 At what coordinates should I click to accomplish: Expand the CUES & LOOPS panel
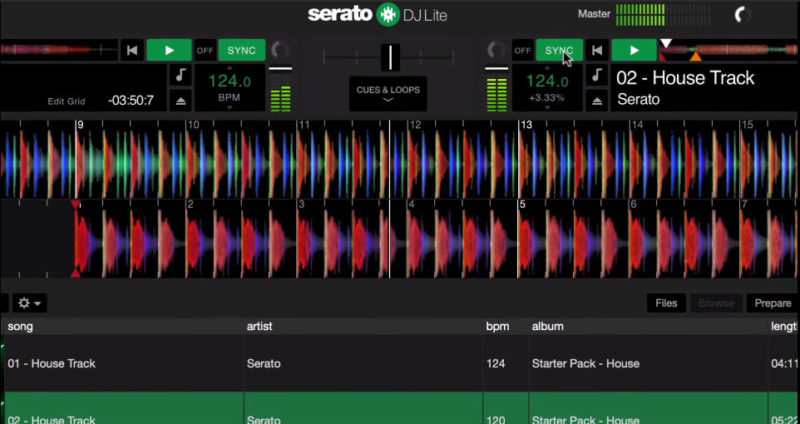388,94
